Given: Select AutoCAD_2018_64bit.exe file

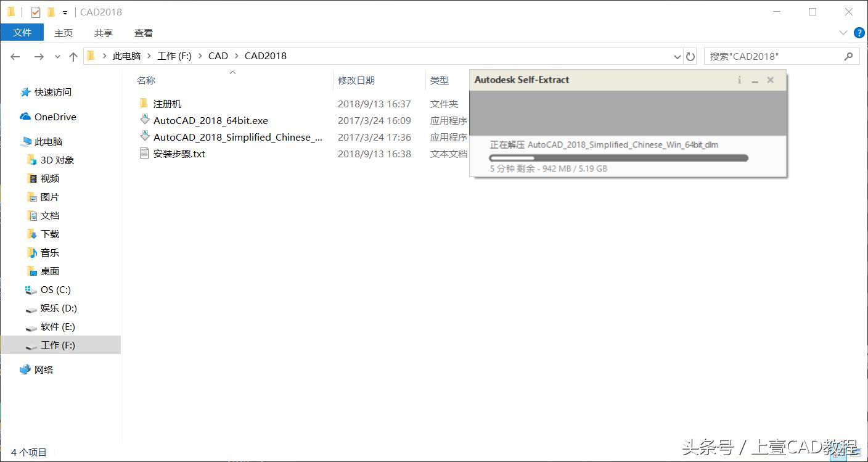Looking at the screenshot, I should [210, 120].
